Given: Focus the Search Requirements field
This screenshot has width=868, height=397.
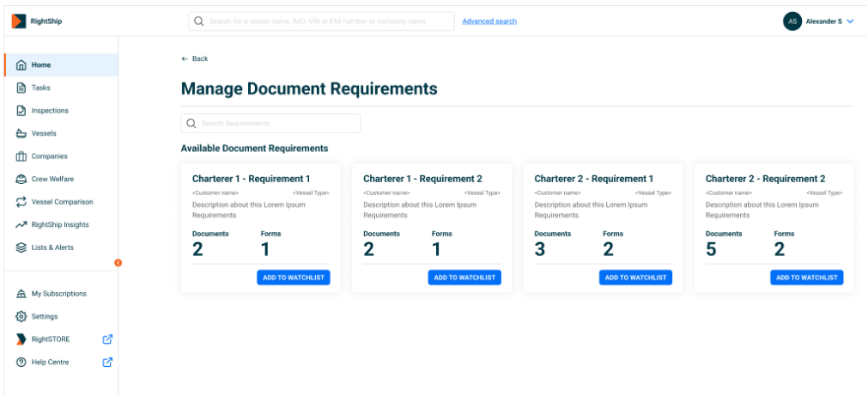Looking at the screenshot, I should pyautogui.click(x=270, y=123).
